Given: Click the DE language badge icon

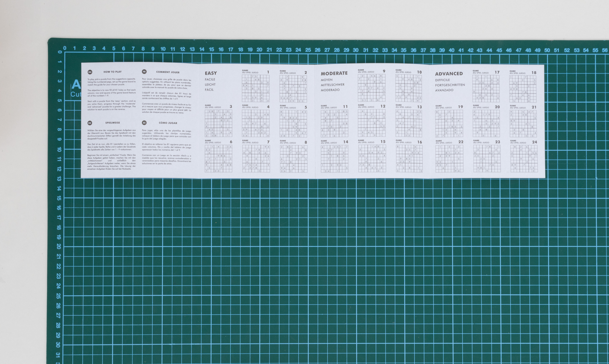Looking at the screenshot, I should (90, 123).
